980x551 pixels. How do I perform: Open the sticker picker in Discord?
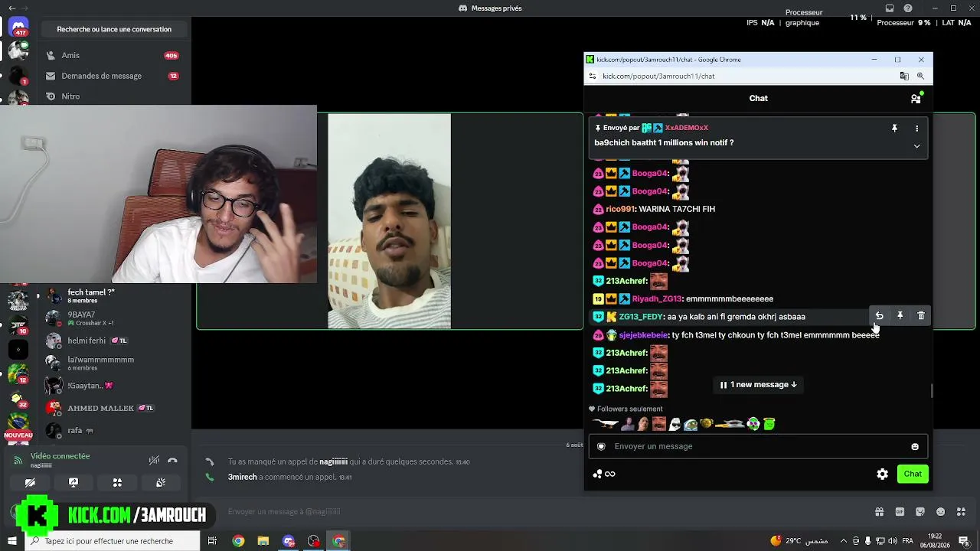tap(920, 512)
